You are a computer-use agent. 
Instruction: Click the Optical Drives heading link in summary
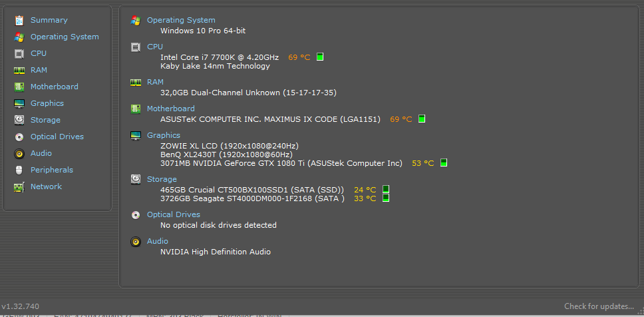[174, 214]
